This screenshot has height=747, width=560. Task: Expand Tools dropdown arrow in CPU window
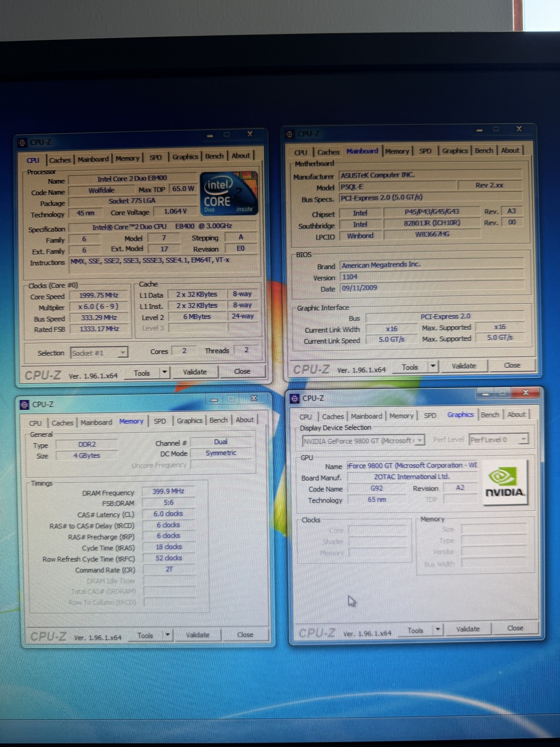pyautogui.click(x=165, y=372)
